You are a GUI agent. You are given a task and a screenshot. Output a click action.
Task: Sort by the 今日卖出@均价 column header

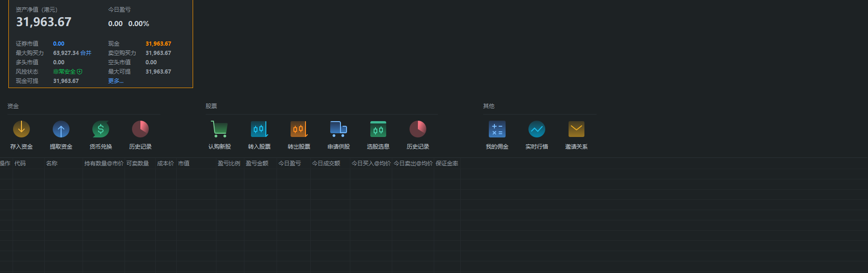[413, 164]
